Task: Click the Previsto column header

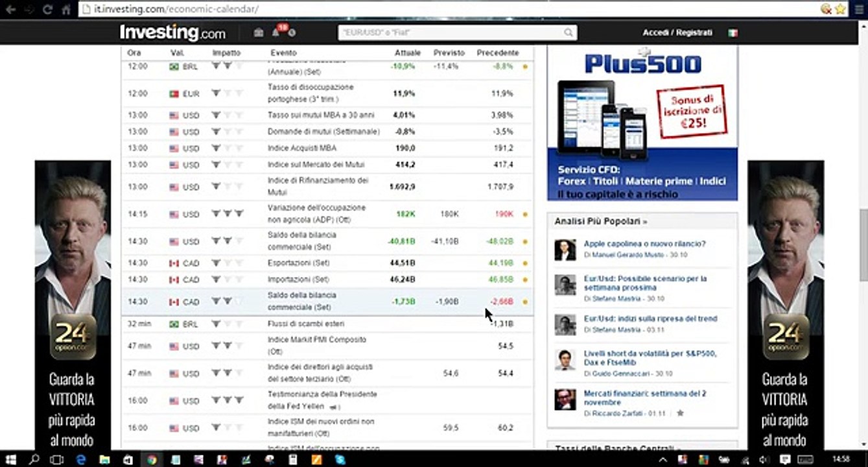Action: pos(449,53)
